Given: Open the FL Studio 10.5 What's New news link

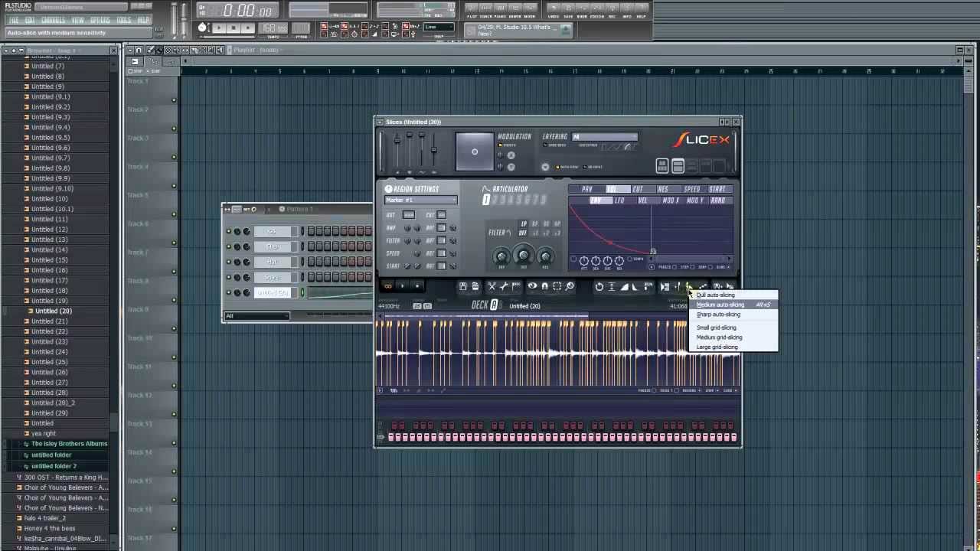Looking at the screenshot, I should (518, 30).
